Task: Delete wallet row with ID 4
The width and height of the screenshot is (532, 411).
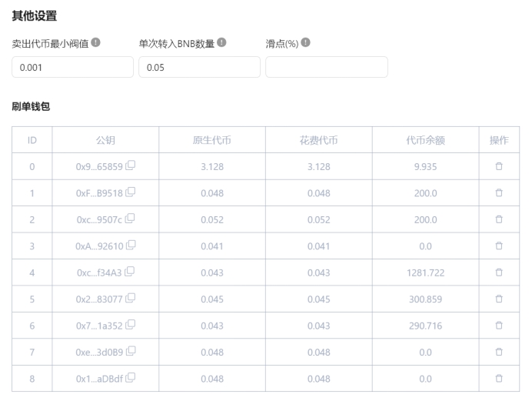Action: (498, 272)
